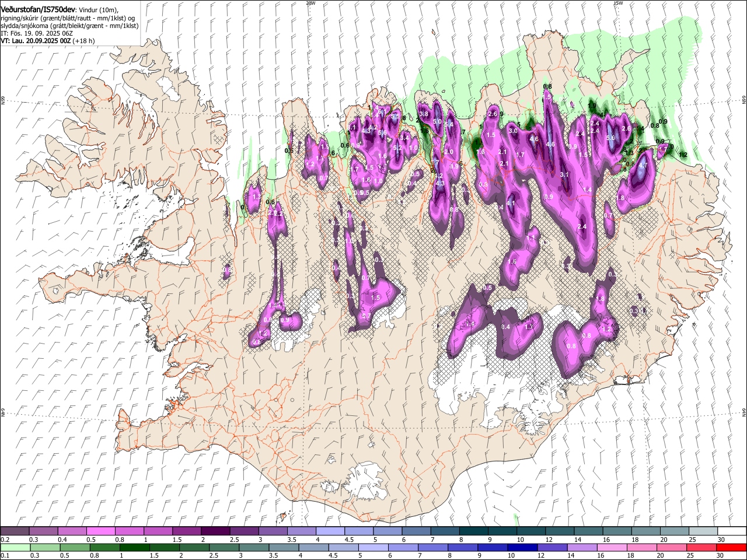Click lower-row light pink swatch between 16 and 18
747x560 pixels.
[612, 547]
